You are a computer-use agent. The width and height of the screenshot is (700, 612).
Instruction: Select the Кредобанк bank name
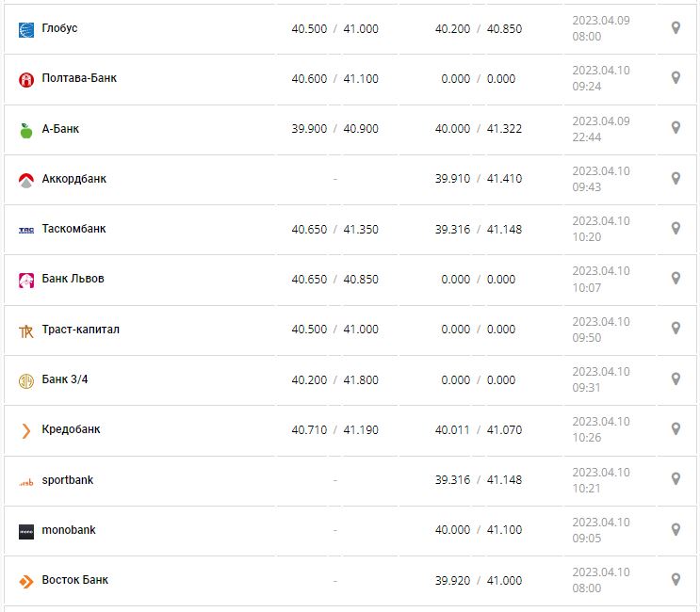pyautogui.click(x=71, y=429)
